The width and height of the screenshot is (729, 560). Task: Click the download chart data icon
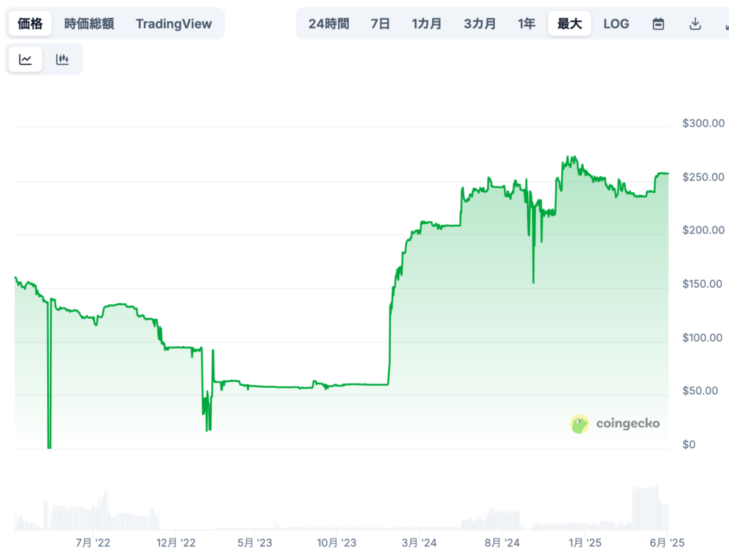coord(696,23)
